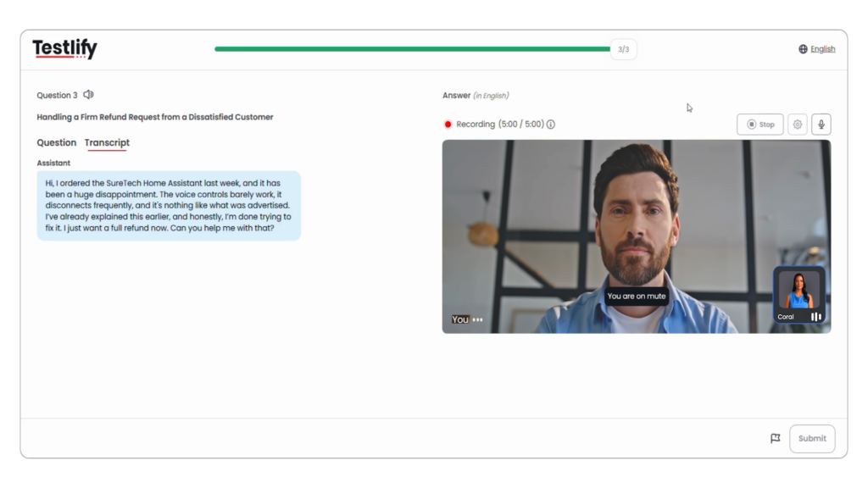Dismiss the You are on mute banner
The height and width of the screenshot is (488, 868).
click(x=637, y=296)
